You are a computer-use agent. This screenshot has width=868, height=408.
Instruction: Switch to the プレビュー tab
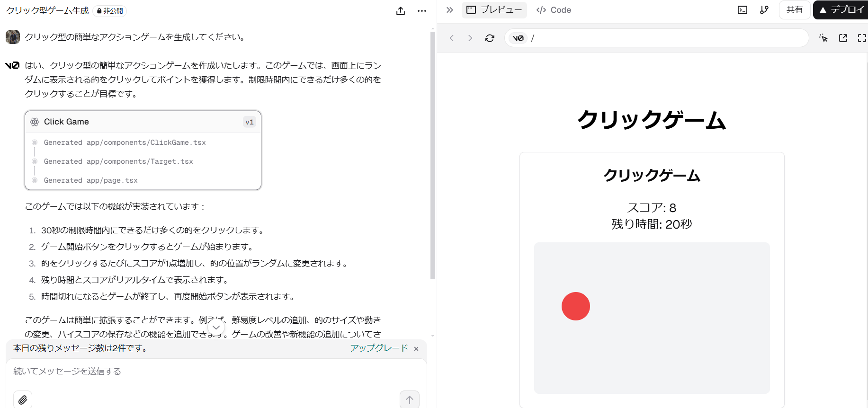pyautogui.click(x=494, y=10)
